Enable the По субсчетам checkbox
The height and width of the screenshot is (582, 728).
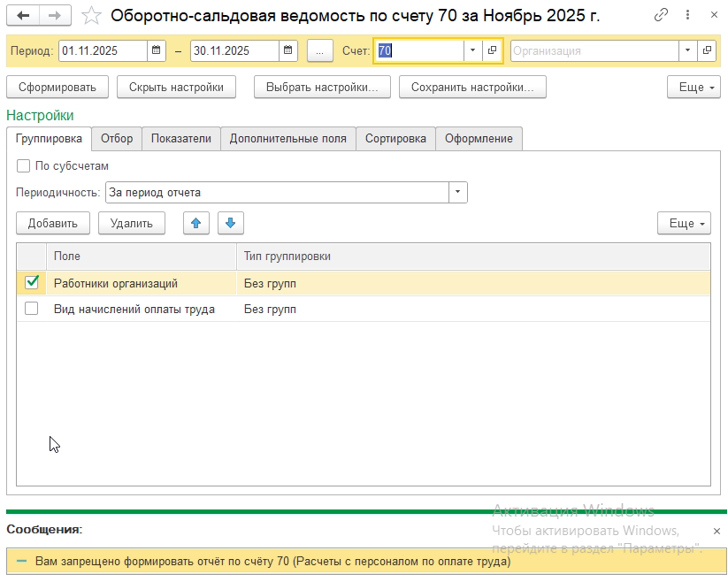23,166
